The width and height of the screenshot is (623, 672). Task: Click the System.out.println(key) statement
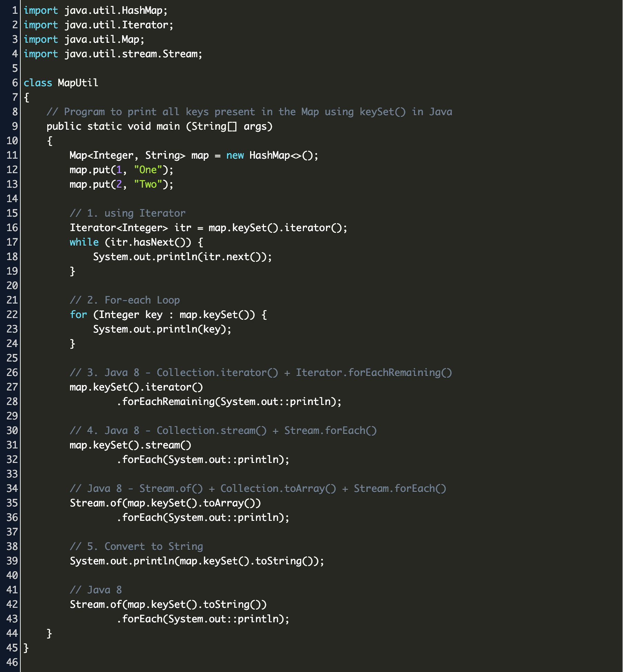pos(162,329)
